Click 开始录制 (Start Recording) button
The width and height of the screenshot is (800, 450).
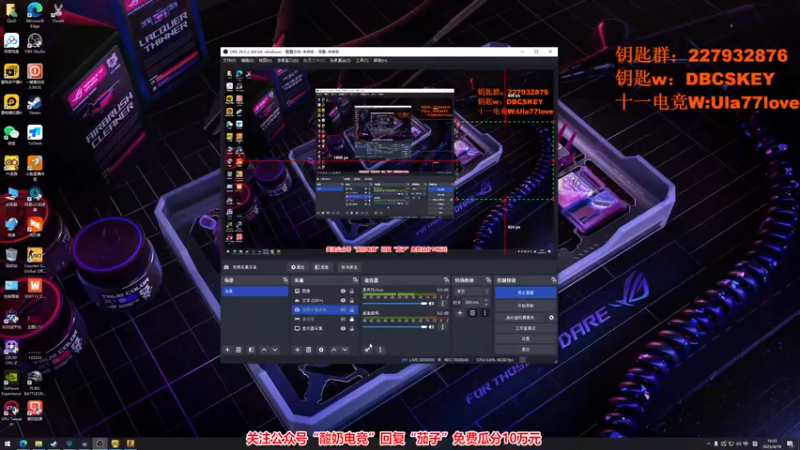click(526, 306)
